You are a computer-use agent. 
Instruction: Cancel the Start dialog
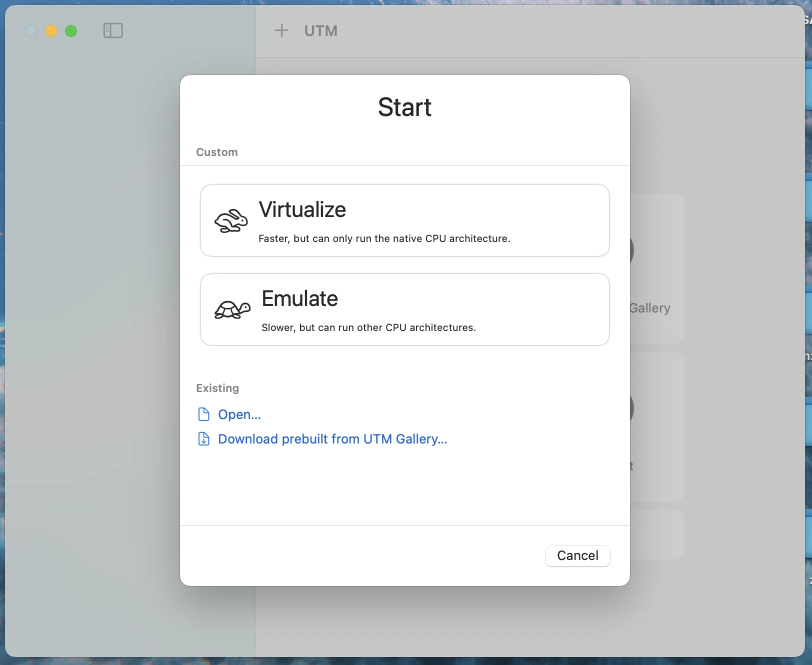577,555
